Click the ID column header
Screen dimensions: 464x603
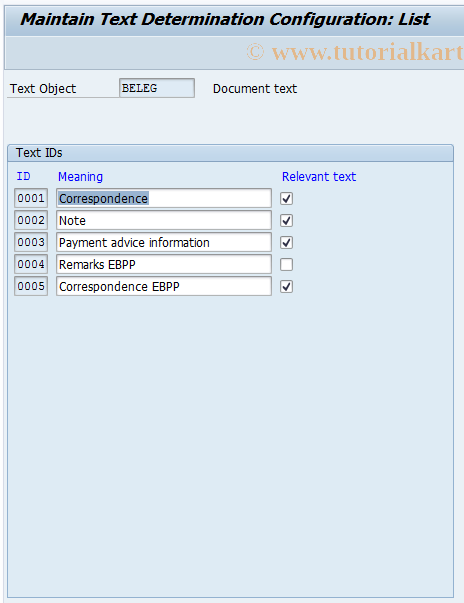[23, 177]
